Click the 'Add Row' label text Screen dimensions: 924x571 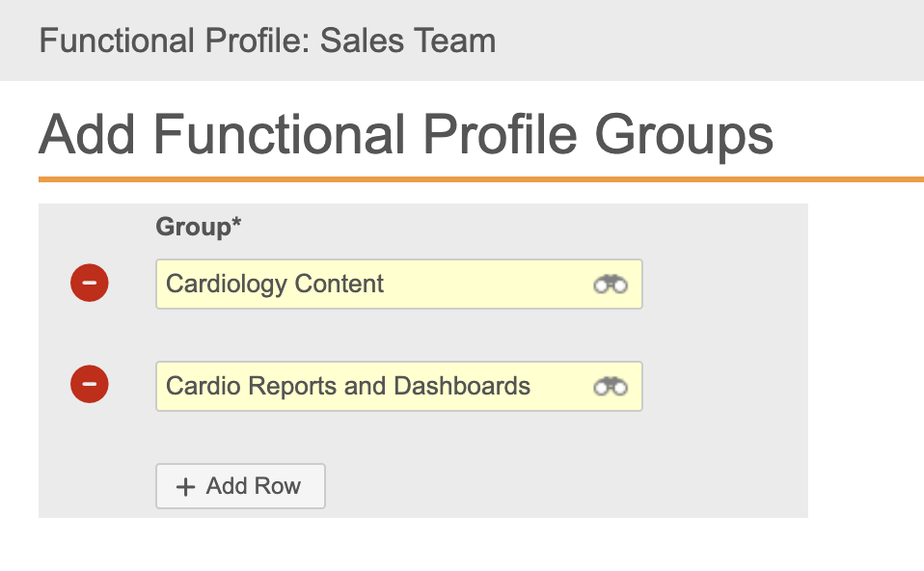(254, 486)
